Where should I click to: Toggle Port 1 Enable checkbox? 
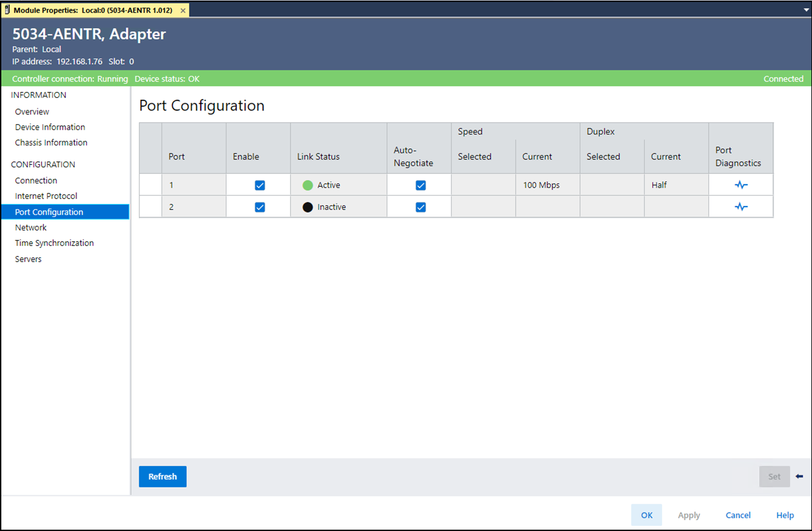pyautogui.click(x=260, y=185)
